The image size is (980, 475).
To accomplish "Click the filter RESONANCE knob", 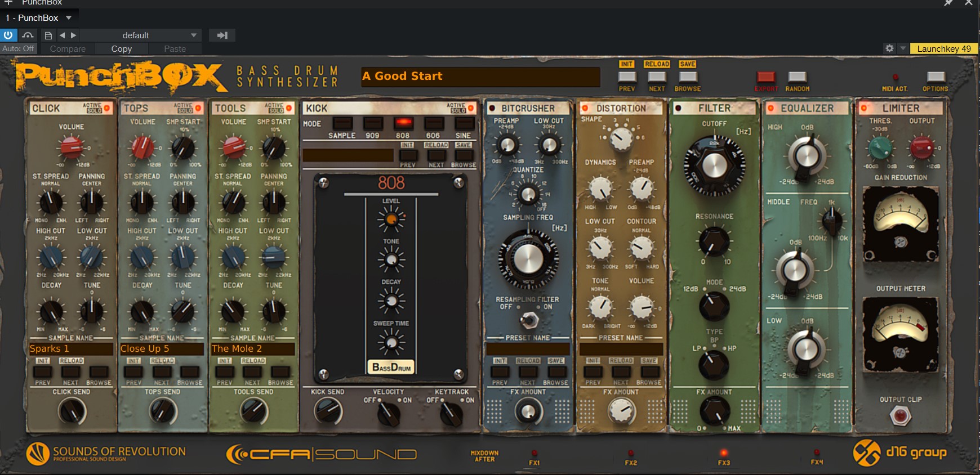I will click(714, 241).
